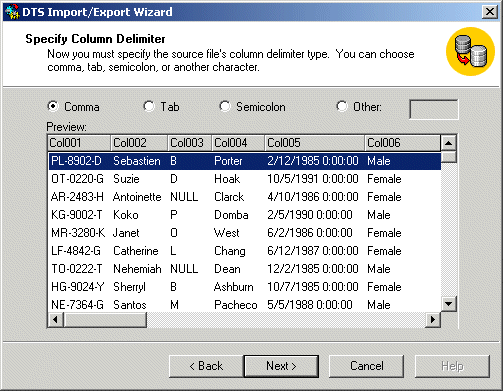
Task: Click the horizontal scrollbar thumb
Action: coord(105,320)
